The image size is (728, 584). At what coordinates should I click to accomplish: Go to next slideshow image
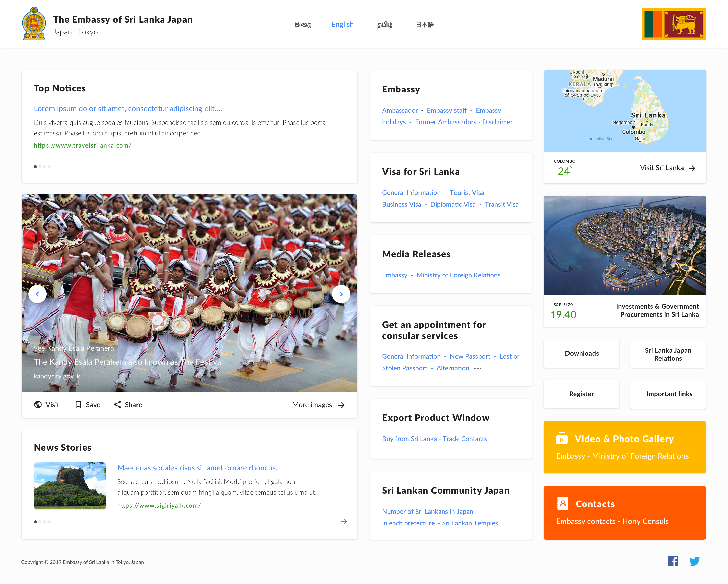pyautogui.click(x=341, y=294)
